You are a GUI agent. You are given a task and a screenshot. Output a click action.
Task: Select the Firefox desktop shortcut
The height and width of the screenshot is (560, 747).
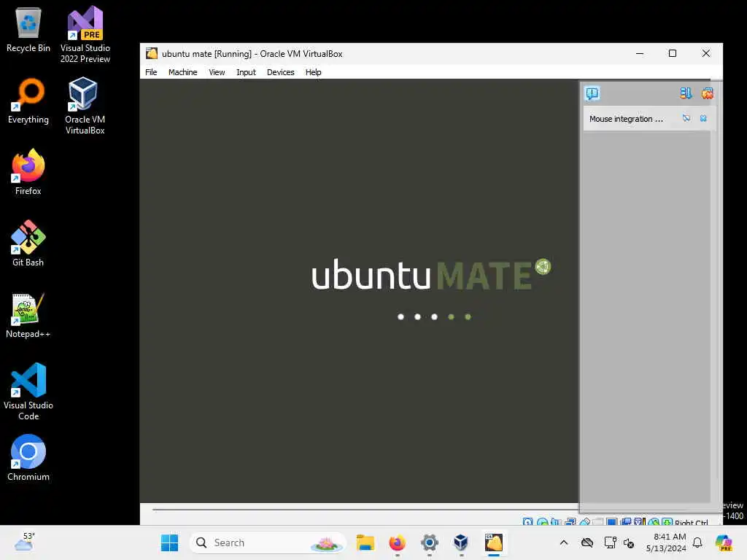pos(28,172)
